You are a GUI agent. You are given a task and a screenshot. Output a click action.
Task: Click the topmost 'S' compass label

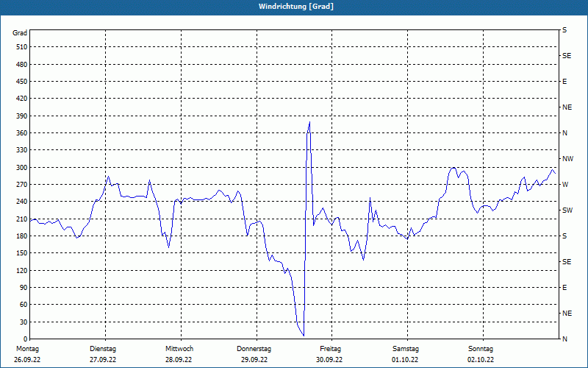564,30
